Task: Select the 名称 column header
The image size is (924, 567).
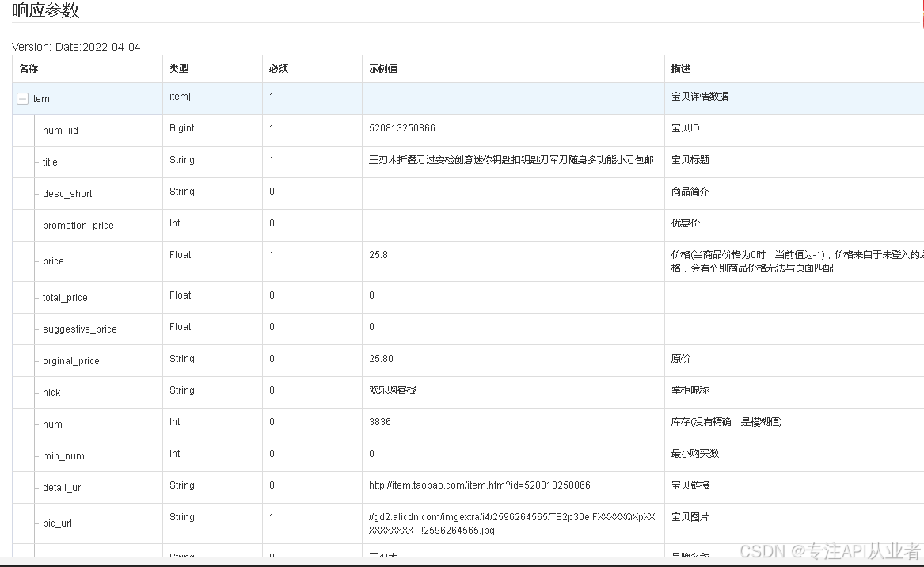Action: [x=26, y=69]
